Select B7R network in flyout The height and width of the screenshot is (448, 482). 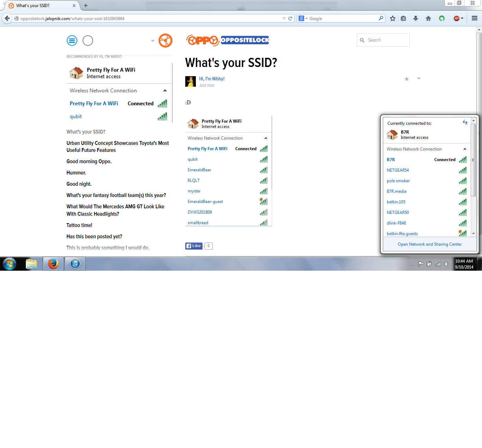[427, 160]
